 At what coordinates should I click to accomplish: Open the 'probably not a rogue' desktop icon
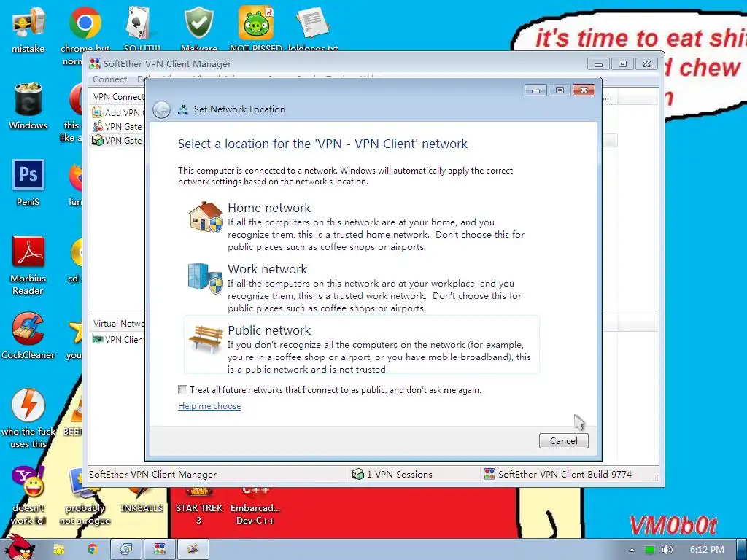[85, 481]
